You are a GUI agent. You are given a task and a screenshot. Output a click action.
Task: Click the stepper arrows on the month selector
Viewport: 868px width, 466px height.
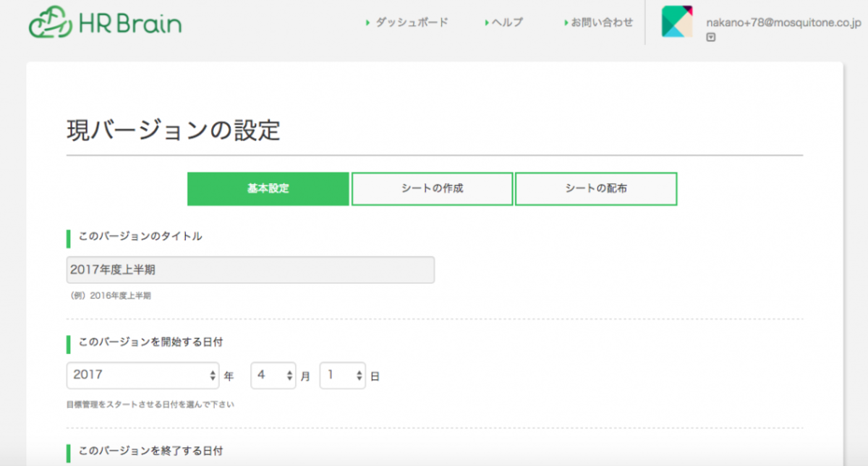coord(288,376)
